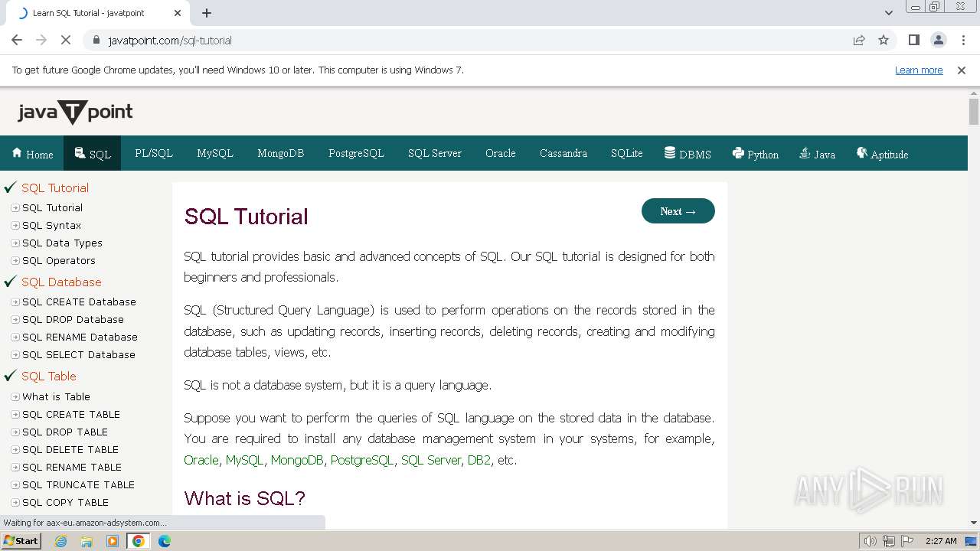The image size is (980, 551).
Task: Open SQL RENAME TABLE in the sidebar
Action: (72, 467)
